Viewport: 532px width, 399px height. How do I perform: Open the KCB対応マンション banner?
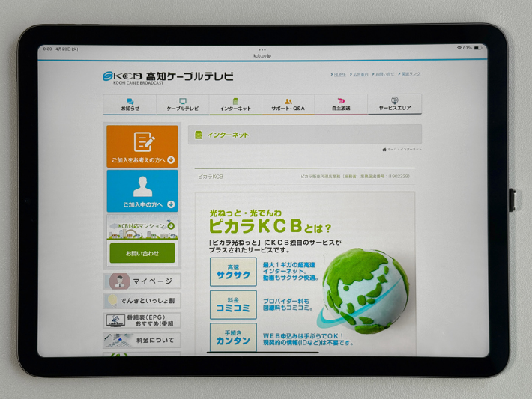(x=142, y=227)
